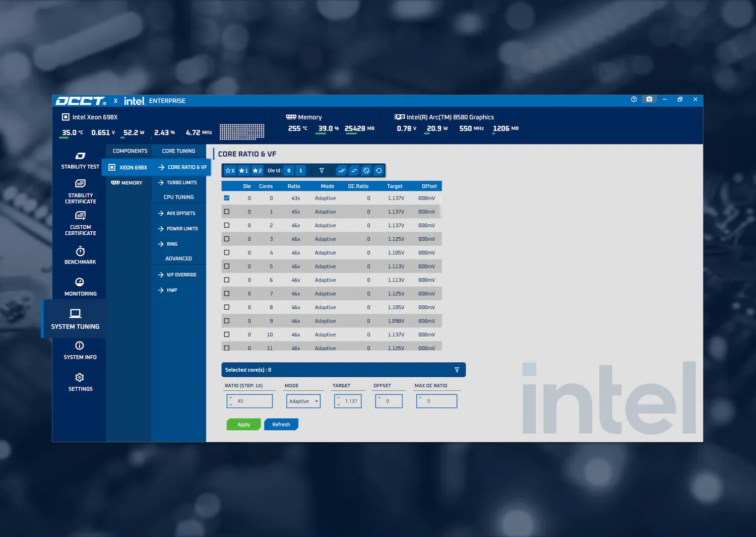
Task: Enable the checkbox for core 8
Action: [227, 307]
